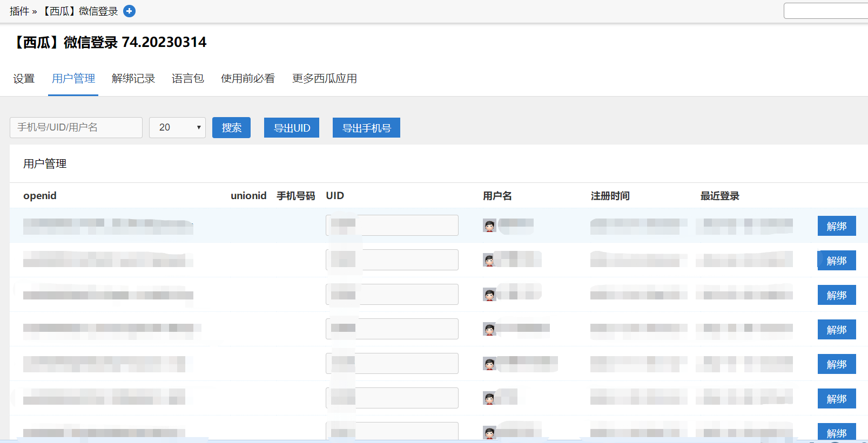Click 解绑 in the fifth user row

pyautogui.click(x=837, y=364)
